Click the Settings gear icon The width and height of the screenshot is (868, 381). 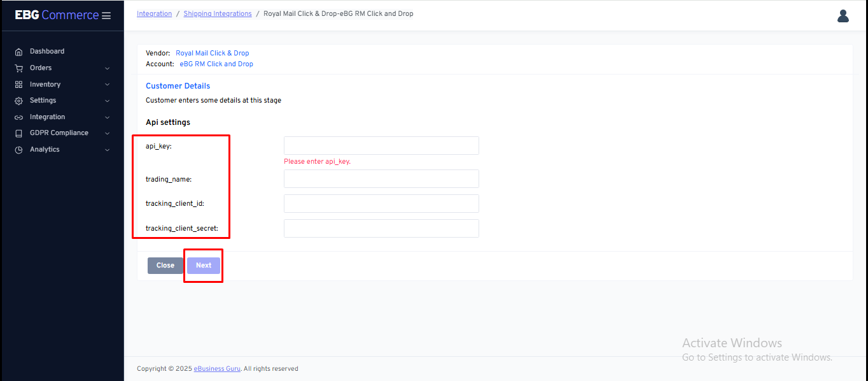click(18, 101)
